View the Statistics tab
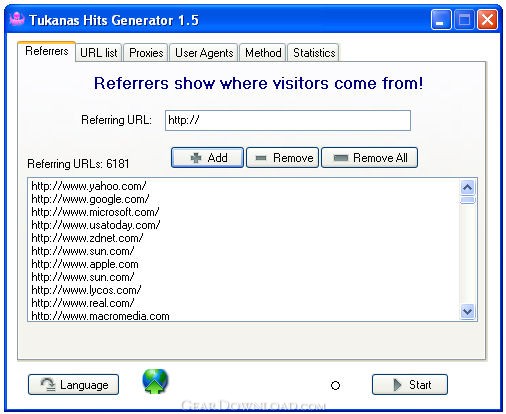Image resolution: width=506 pixels, height=414 pixels. pyautogui.click(x=314, y=53)
